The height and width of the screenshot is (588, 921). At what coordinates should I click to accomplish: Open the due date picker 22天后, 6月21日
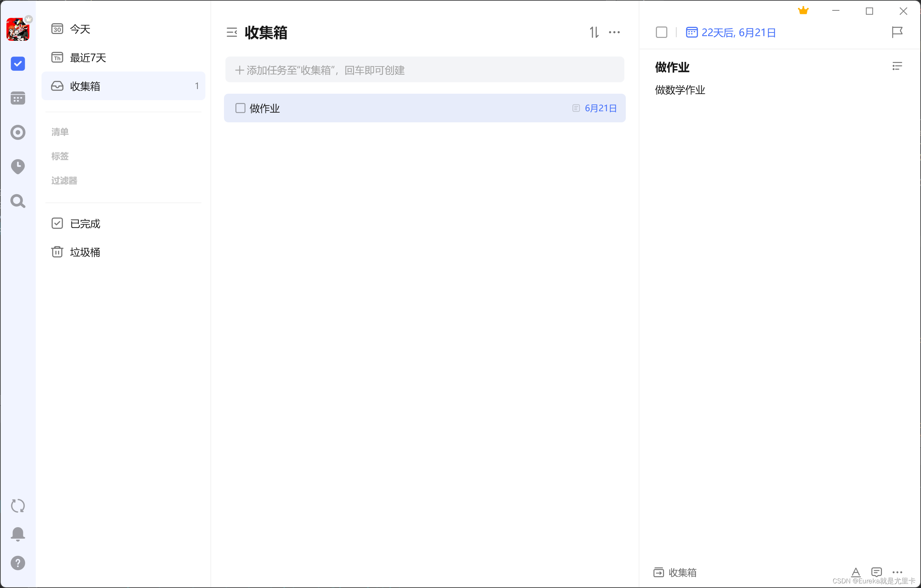pos(731,33)
